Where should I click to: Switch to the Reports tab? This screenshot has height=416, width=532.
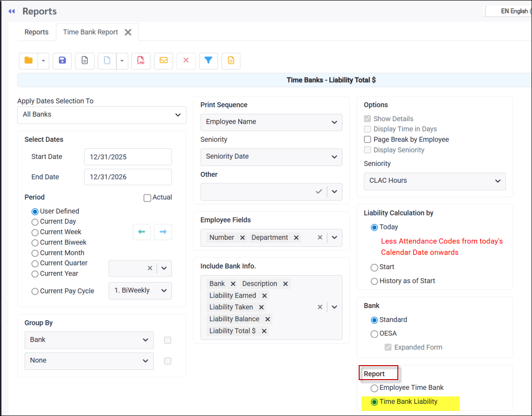pos(36,32)
